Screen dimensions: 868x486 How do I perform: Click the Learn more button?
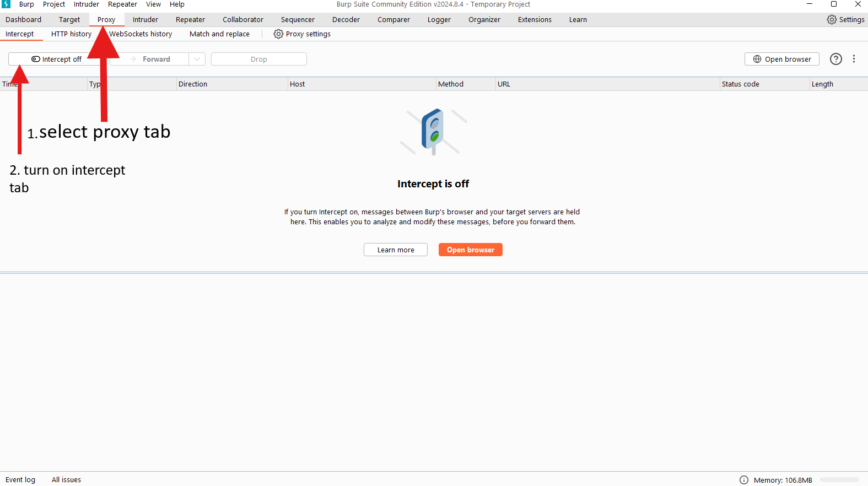tap(396, 250)
